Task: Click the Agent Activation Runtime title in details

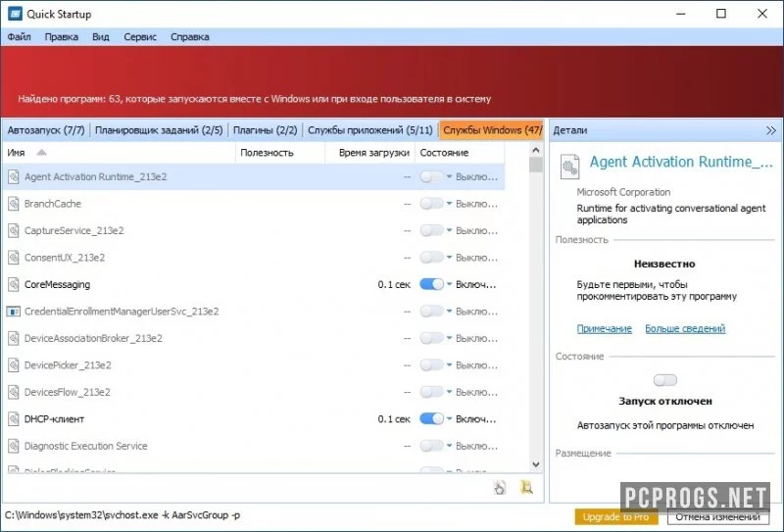Action: (681, 162)
